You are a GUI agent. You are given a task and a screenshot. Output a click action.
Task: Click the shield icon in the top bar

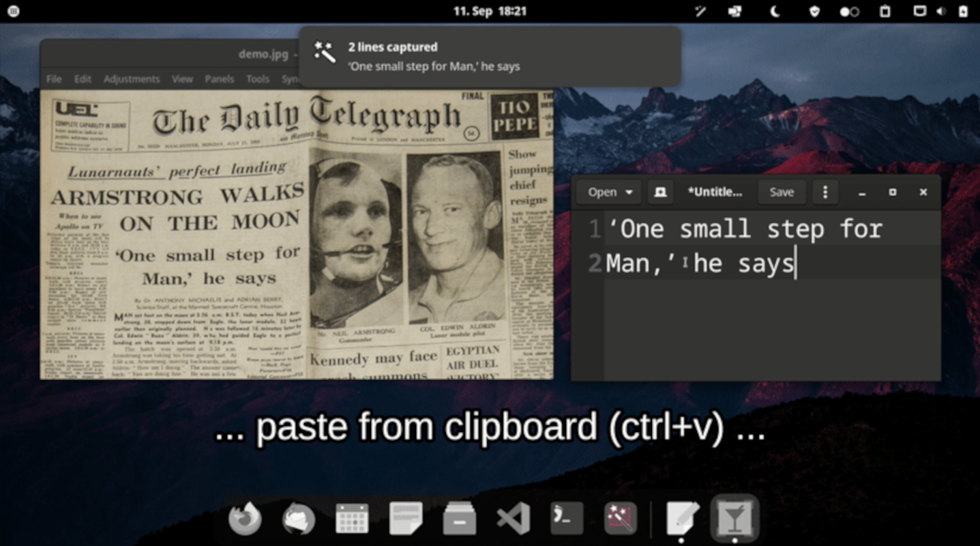coord(814,11)
